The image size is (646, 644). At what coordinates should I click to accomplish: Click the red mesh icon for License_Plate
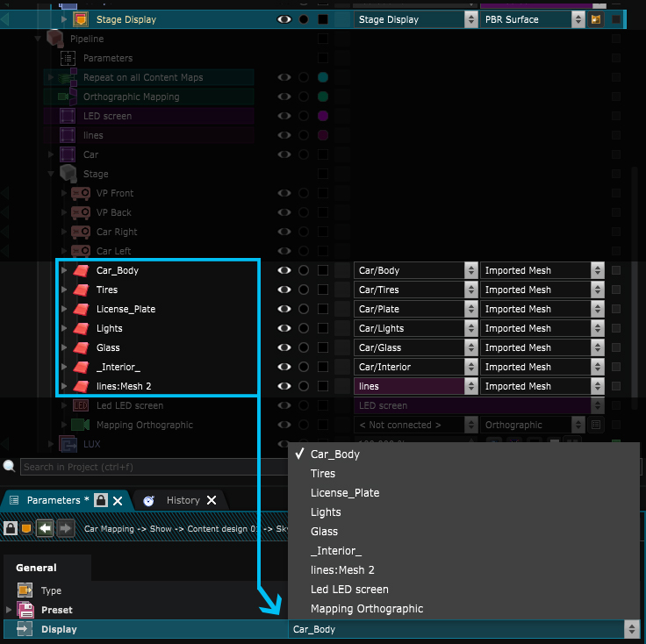(x=81, y=309)
